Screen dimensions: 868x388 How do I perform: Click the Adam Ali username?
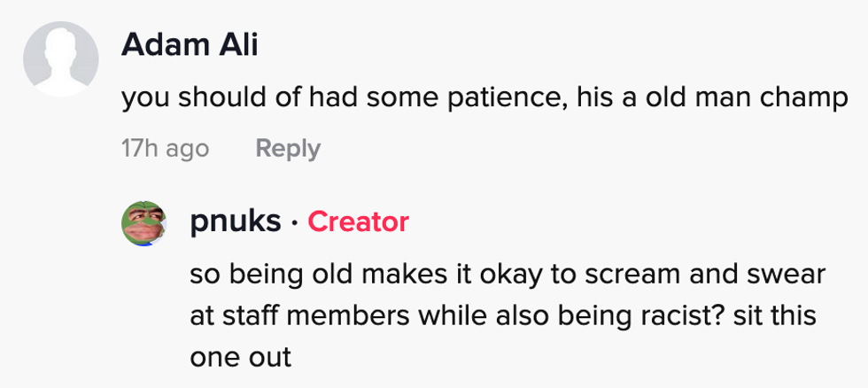(190, 44)
